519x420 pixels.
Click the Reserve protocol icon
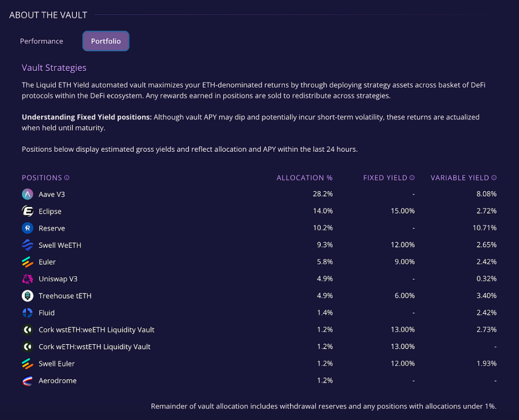[x=28, y=228]
